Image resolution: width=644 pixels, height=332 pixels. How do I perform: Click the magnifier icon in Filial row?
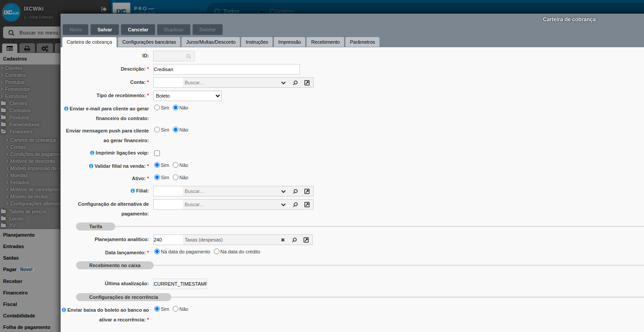click(x=295, y=191)
